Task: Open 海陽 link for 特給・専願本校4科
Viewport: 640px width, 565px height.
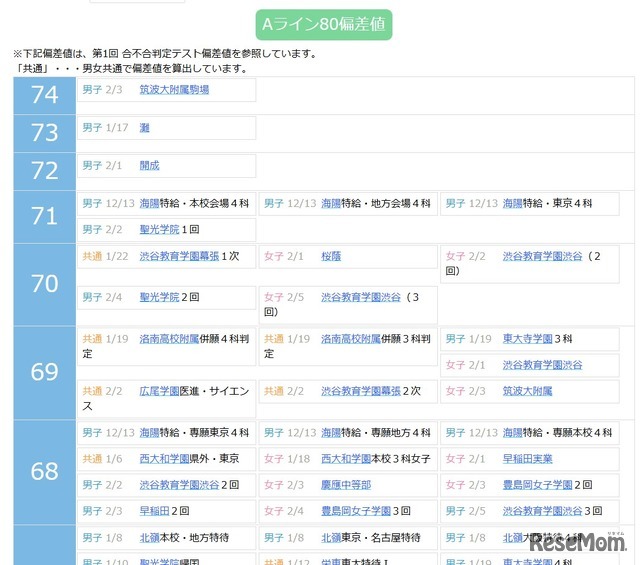Action: (x=513, y=432)
